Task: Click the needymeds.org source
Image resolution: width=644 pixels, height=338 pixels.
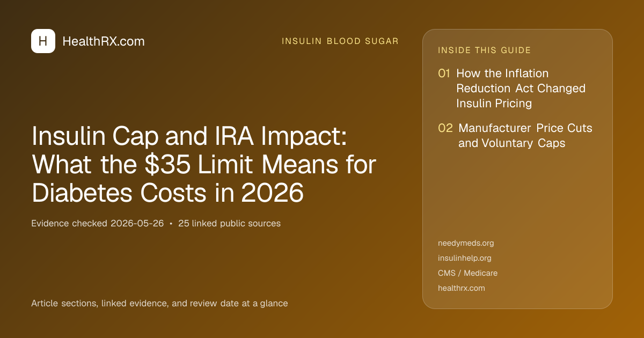Action: 466,243
